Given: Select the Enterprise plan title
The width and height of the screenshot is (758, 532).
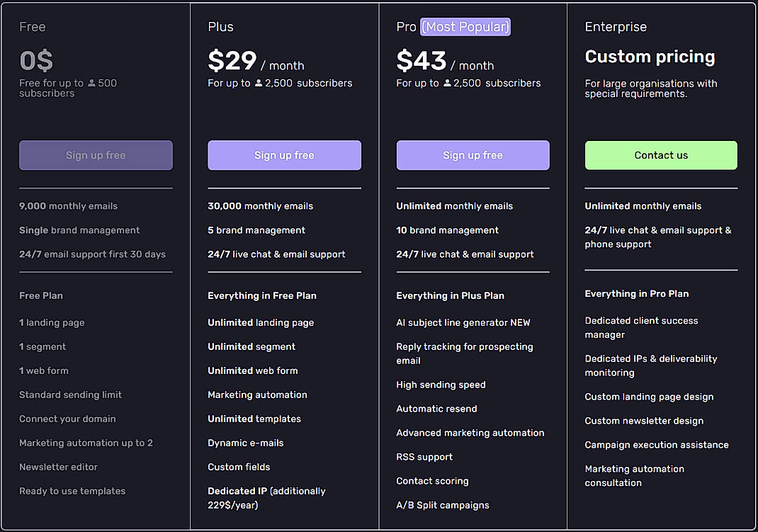Looking at the screenshot, I should (616, 27).
